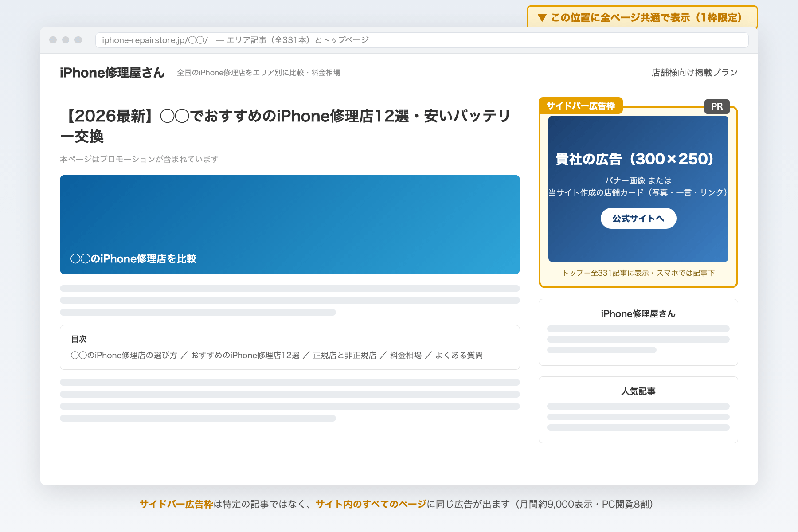The width and height of the screenshot is (798, 532).
Task: Click the 本ページはプロモーションが含まれています notice
Action: coord(139,159)
